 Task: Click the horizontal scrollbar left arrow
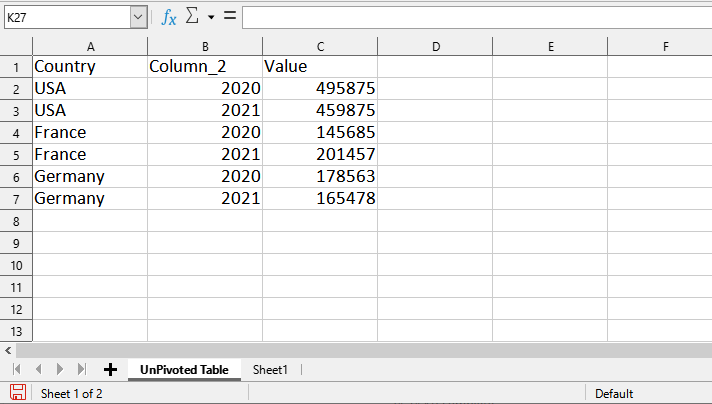click(x=8, y=350)
